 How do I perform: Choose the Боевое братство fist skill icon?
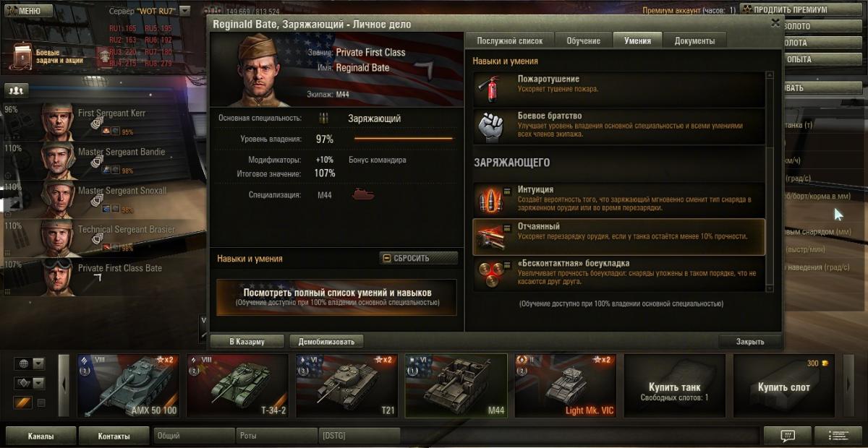(x=488, y=126)
